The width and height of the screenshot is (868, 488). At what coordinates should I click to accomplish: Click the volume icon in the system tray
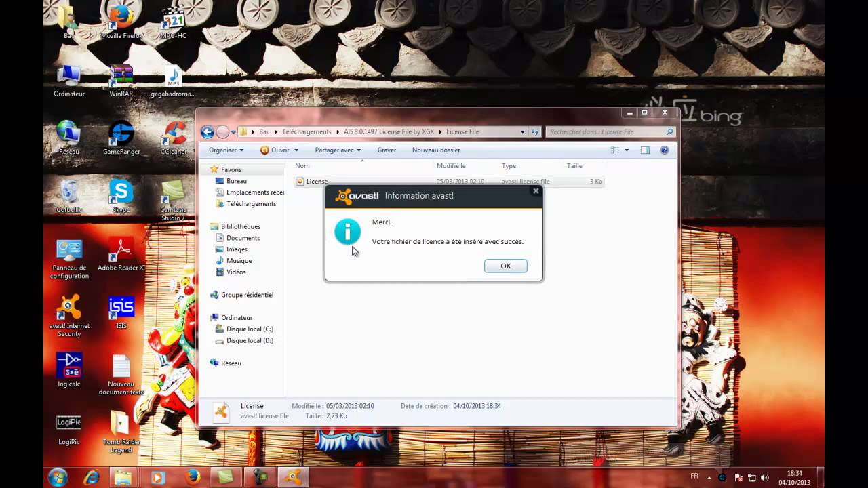[765, 478]
